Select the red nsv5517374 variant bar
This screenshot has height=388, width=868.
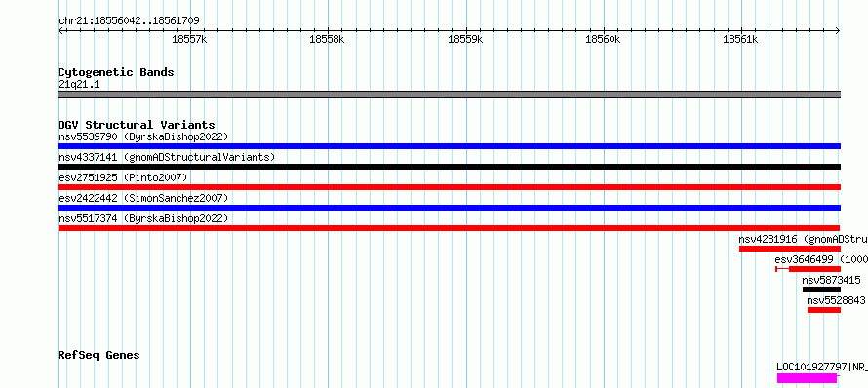[x=449, y=228]
